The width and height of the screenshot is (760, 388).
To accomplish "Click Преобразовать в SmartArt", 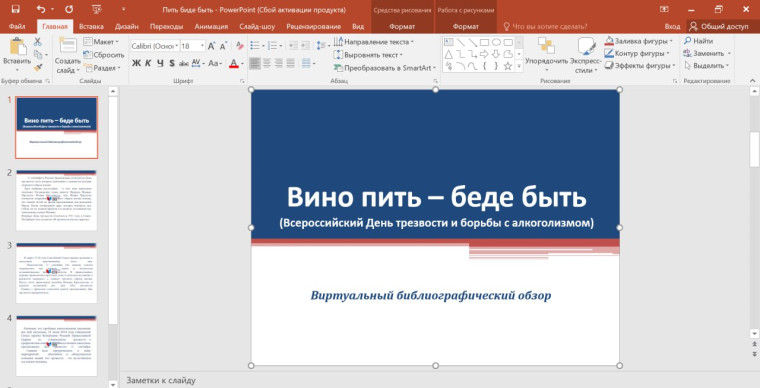I will point(385,68).
